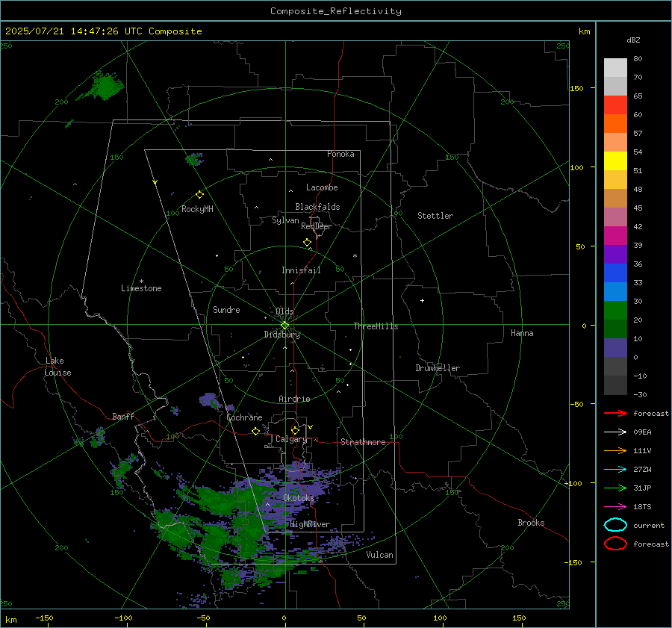Select the 65 dBZ red swatch
Screen dimensions: 672x628
(x=615, y=105)
